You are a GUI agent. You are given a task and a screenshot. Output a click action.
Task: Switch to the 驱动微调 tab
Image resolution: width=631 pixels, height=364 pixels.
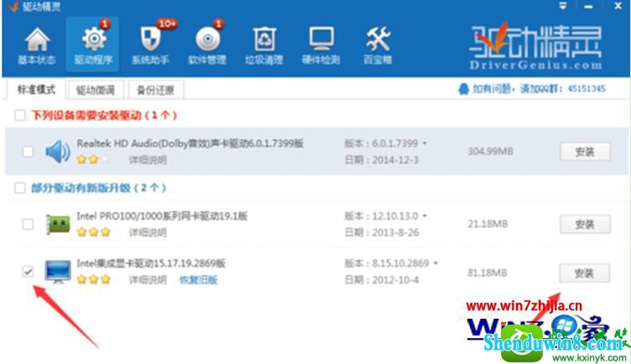click(96, 90)
